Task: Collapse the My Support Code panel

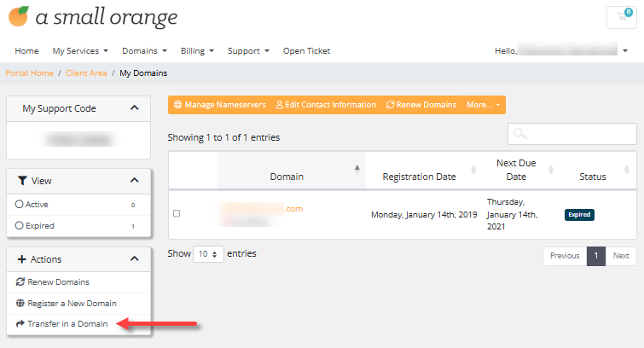Action: 134,108
